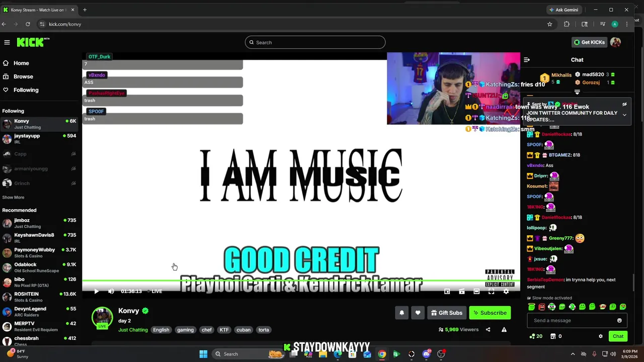The image size is (644, 362).
Task: Enter fullscreen in the video player
Action: pos(491,291)
